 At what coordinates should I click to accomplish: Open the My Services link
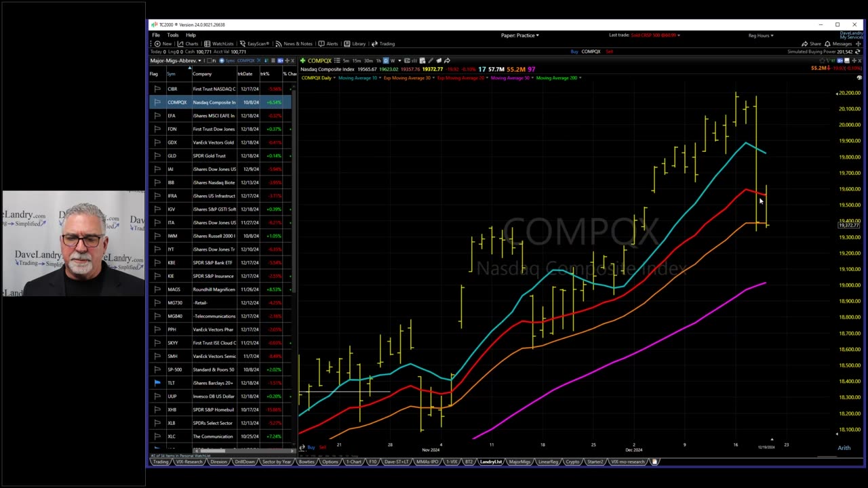(x=852, y=37)
